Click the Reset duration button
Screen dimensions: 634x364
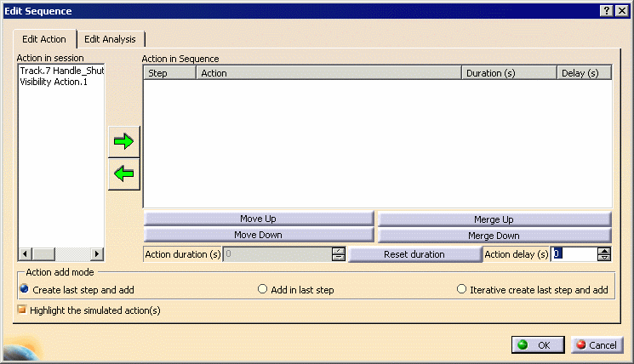pos(414,254)
